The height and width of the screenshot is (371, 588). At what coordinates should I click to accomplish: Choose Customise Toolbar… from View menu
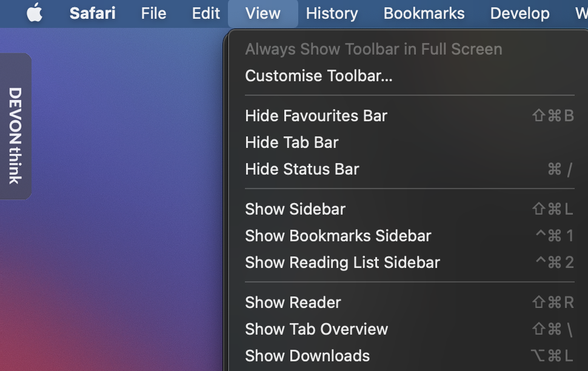[410, 76]
